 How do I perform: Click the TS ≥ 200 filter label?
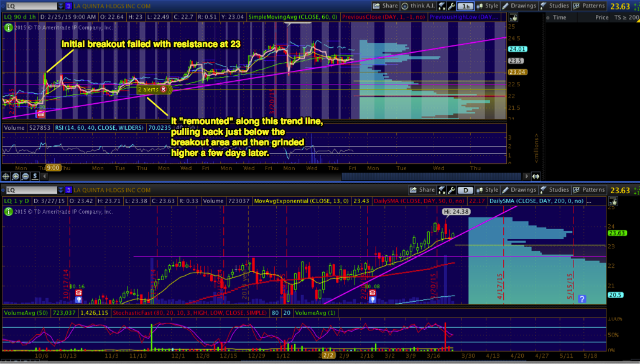point(626,17)
